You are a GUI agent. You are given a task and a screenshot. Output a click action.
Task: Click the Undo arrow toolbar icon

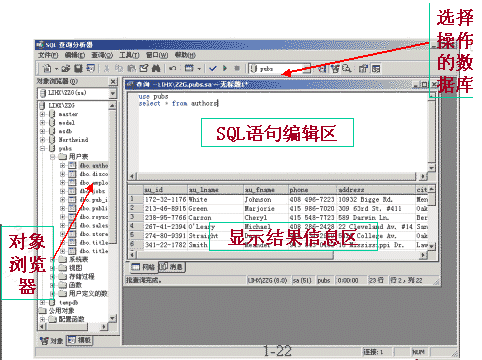(x=172, y=68)
